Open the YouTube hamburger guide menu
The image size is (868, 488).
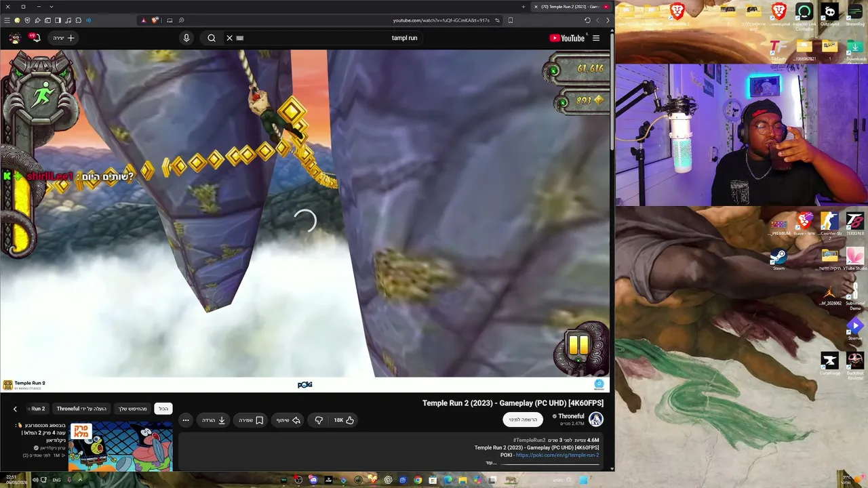(596, 38)
